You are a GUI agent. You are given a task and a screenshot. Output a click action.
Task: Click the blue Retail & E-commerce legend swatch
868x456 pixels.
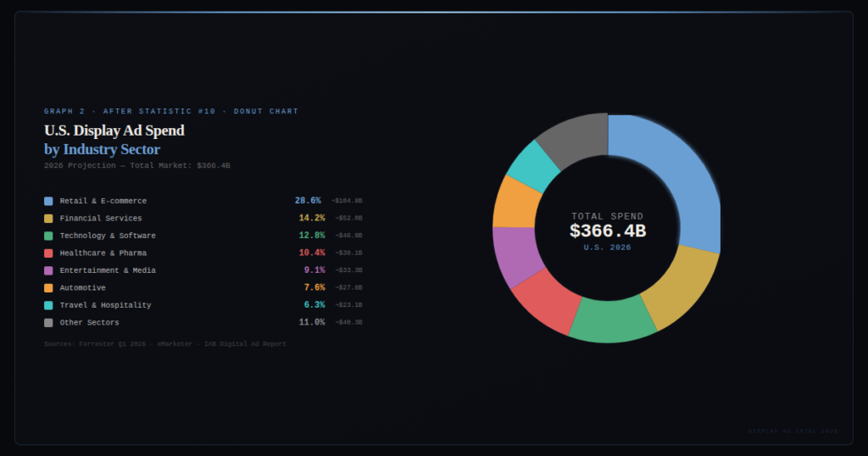coord(48,201)
